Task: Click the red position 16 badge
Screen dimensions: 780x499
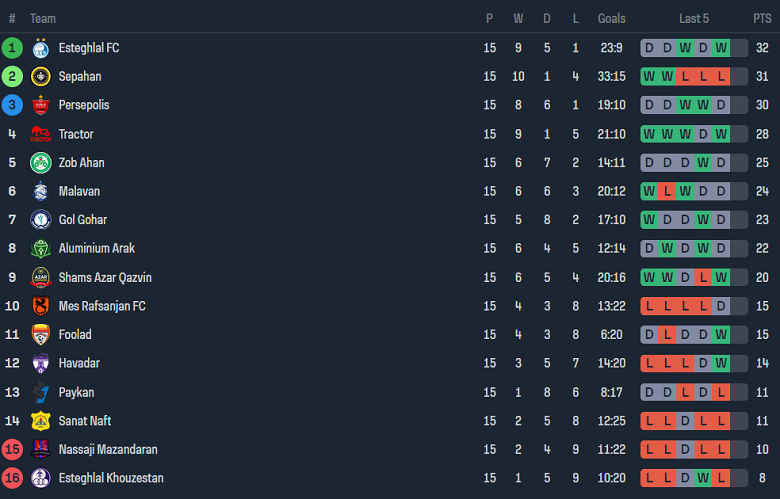Action: (12, 478)
